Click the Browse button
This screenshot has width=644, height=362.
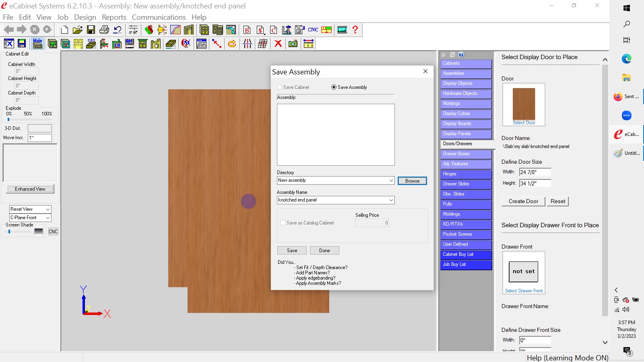[412, 181]
